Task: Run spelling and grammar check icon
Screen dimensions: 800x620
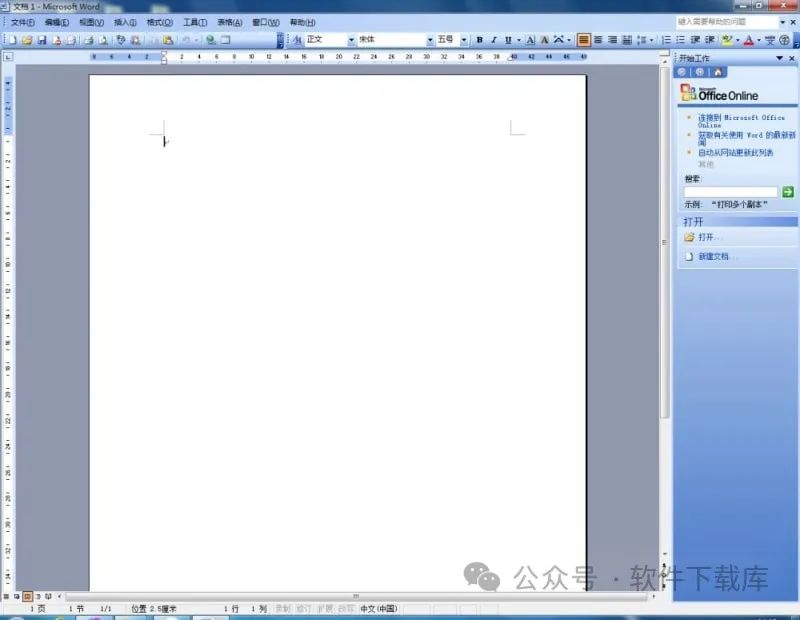Action: click(121, 40)
